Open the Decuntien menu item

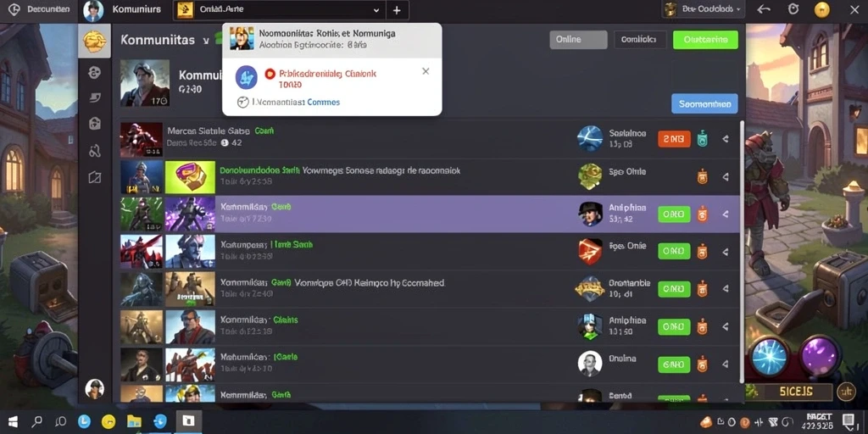click(48, 9)
